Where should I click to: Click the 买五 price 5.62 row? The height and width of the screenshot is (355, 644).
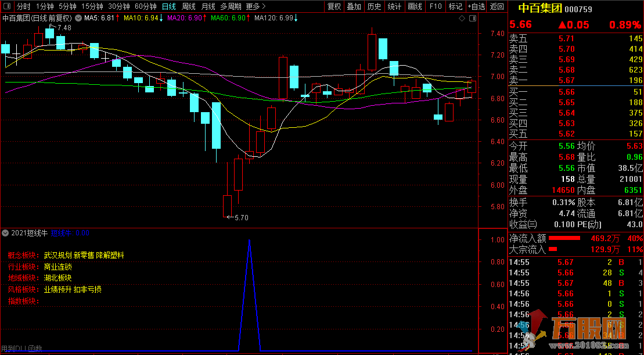[576, 134]
